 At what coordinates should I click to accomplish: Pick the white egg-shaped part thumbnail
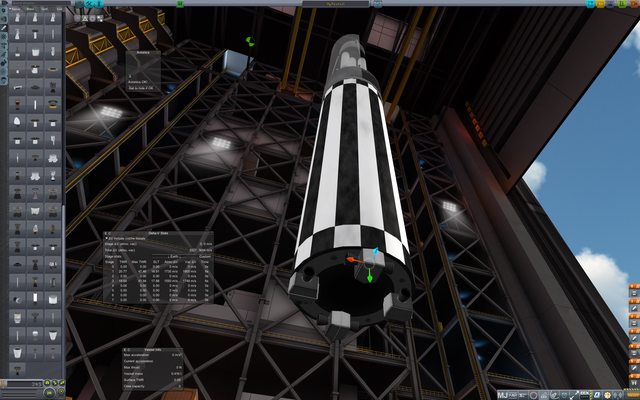tap(17, 121)
